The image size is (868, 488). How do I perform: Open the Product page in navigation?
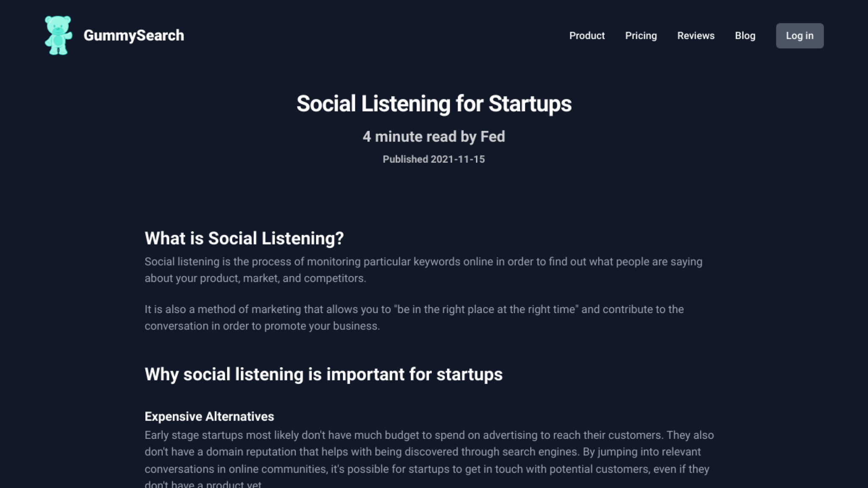[x=587, y=36]
